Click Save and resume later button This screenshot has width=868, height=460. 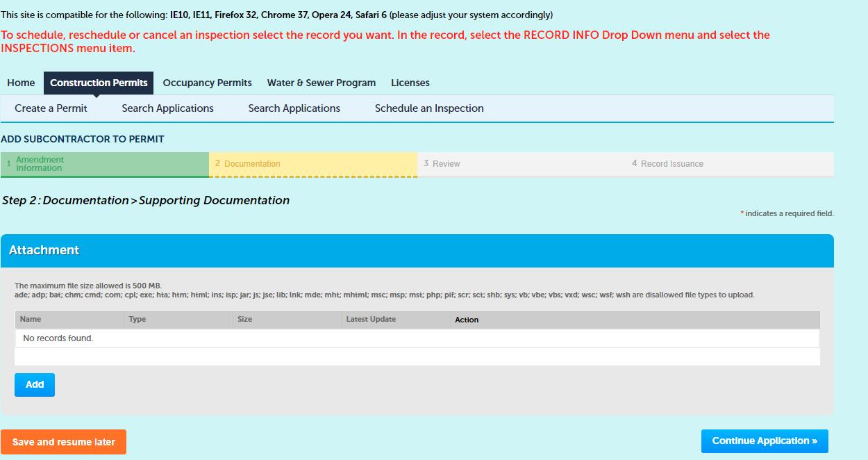(64, 442)
